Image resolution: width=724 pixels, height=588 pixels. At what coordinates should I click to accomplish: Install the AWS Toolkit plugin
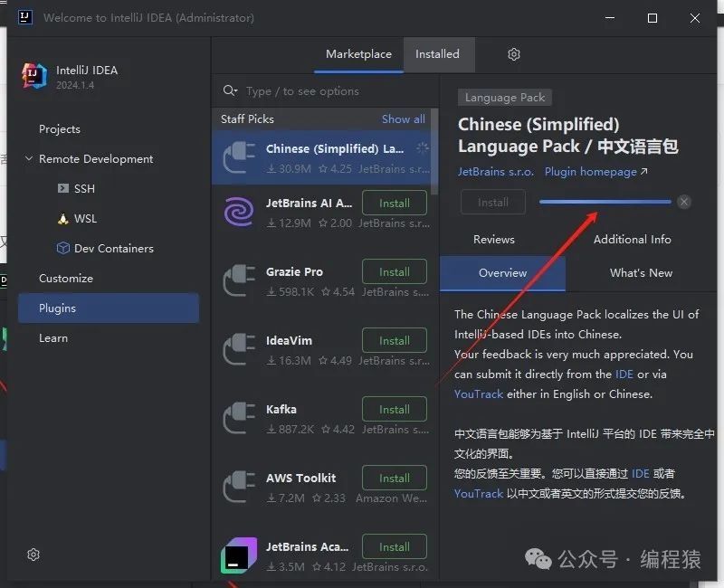tap(394, 479)
